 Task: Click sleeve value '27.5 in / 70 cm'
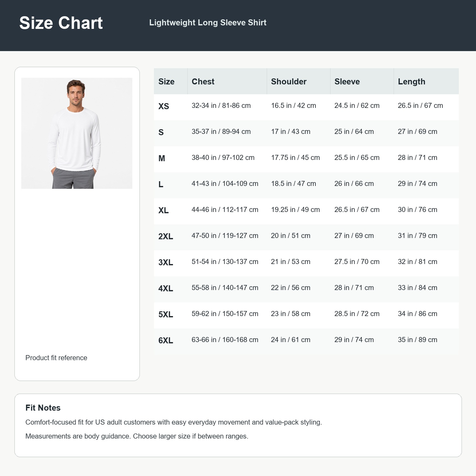tap(357, 262)
